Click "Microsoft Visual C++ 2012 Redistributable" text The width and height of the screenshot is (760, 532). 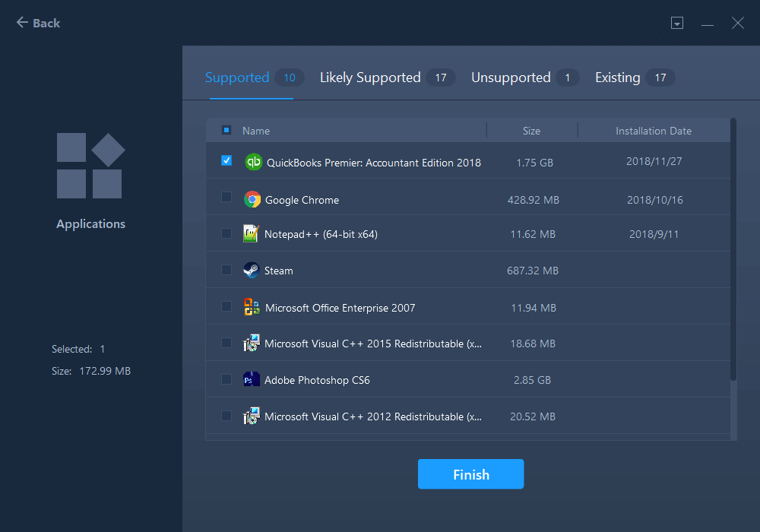pyautogui.click(x=373, y=416)
